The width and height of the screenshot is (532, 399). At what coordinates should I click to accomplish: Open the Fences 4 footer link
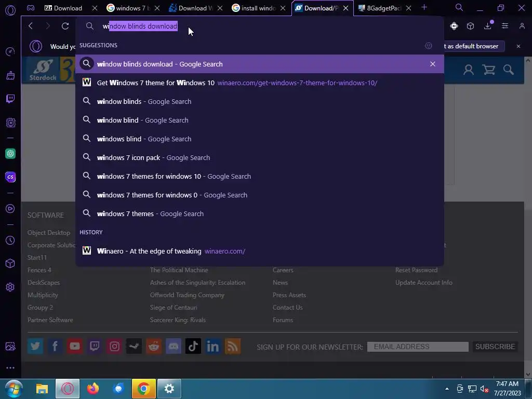click(39, 270)
